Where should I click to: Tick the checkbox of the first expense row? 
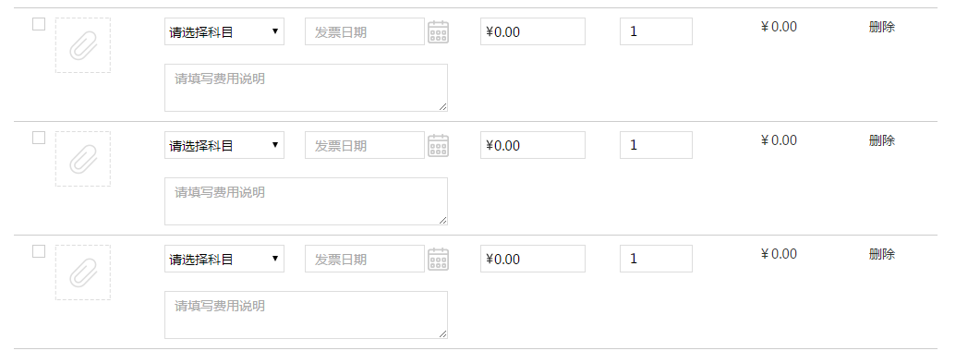point(39,24)
